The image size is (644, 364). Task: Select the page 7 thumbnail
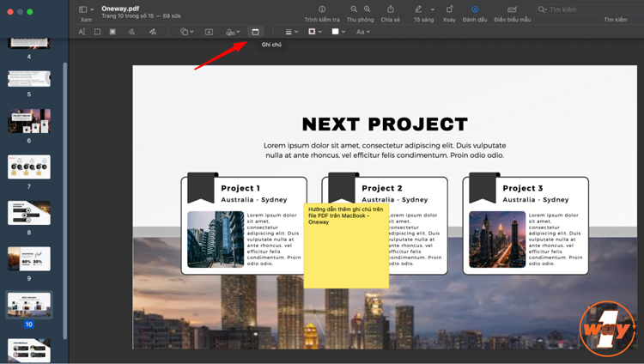click(29, 167)
